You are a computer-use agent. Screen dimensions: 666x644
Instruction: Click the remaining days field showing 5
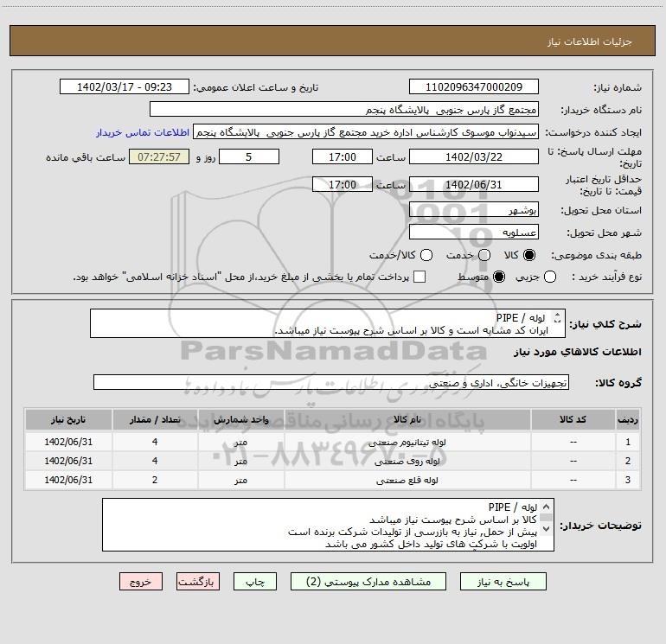pos(249,157)
